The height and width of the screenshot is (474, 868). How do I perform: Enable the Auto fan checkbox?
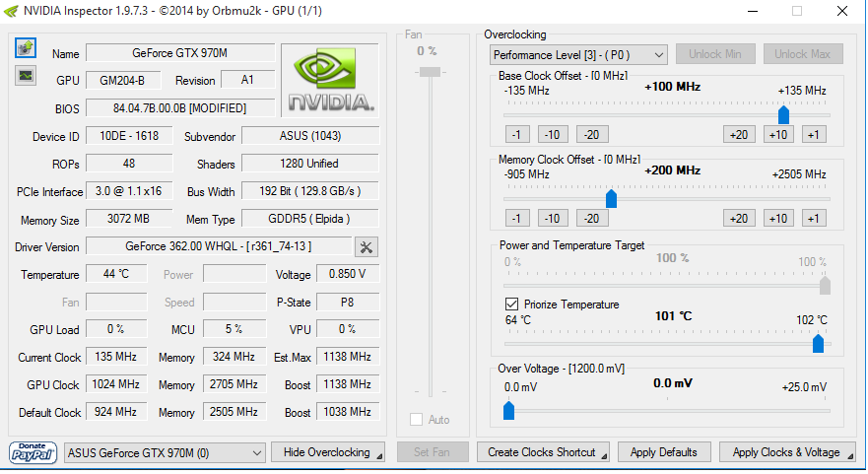click(x=417, y=419)
